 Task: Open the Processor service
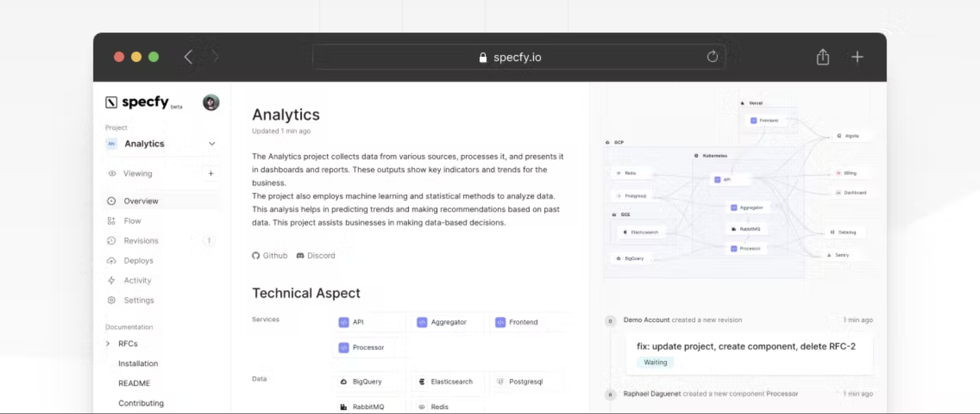coord(370,347)
